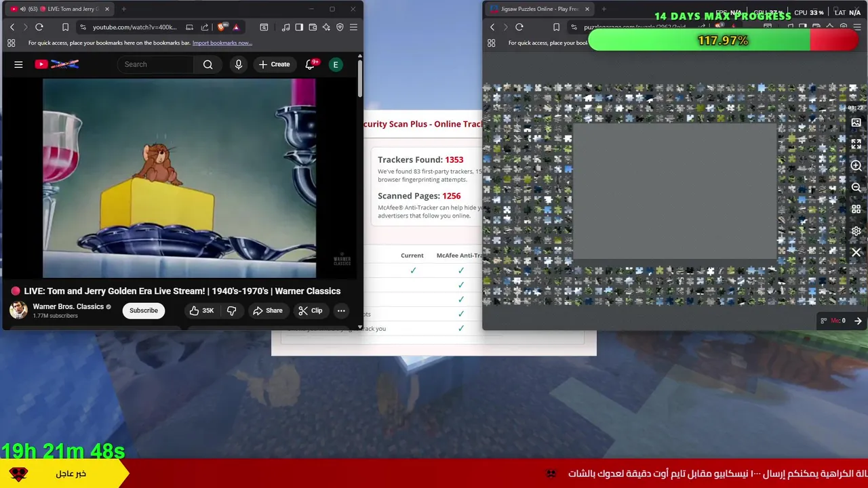
Task: Search with voice microphone button
Action: (x=238, y=64)
